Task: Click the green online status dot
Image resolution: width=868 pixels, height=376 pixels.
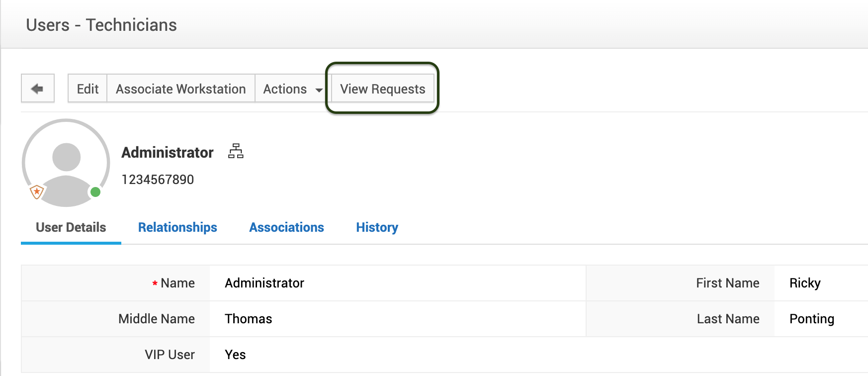Action: coord(95,192)
